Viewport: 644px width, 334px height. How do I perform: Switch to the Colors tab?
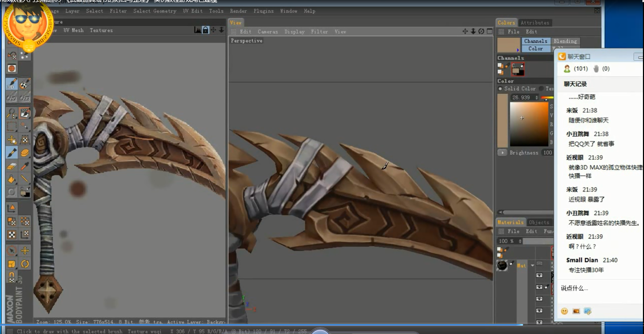507,23
